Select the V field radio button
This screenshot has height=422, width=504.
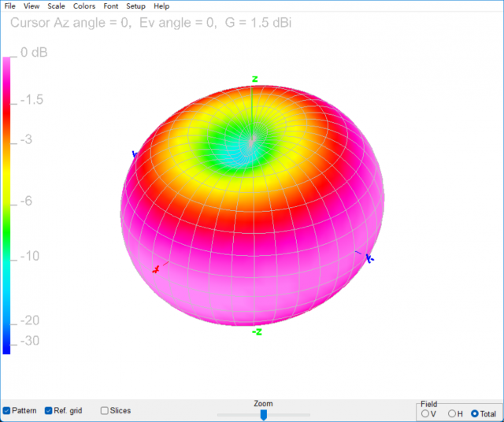(426, 413)
